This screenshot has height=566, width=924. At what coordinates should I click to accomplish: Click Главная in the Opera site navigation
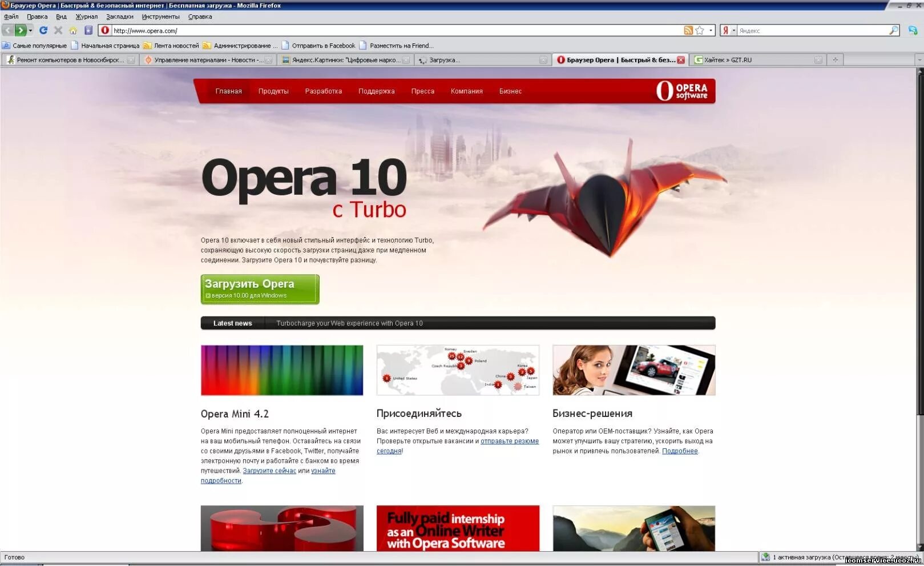(228, 91)
